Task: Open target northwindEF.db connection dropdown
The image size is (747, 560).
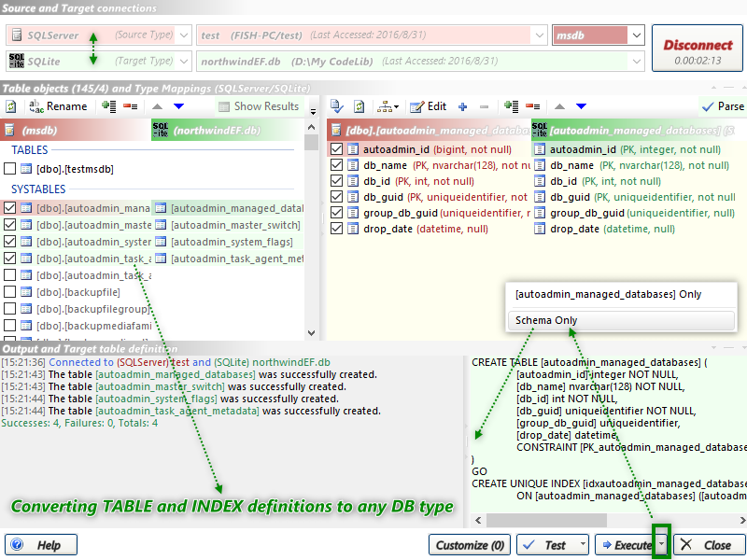Action: 637,61
